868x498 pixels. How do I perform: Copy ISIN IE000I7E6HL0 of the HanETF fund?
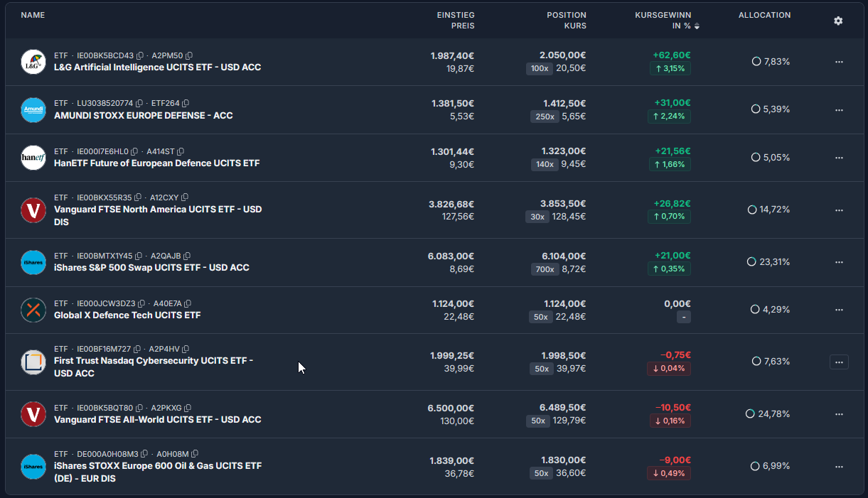tap(134, 151)
